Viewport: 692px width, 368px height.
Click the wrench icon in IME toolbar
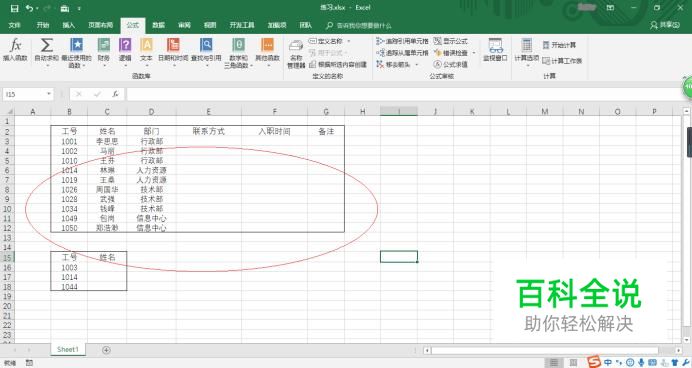tap(685, 362)
